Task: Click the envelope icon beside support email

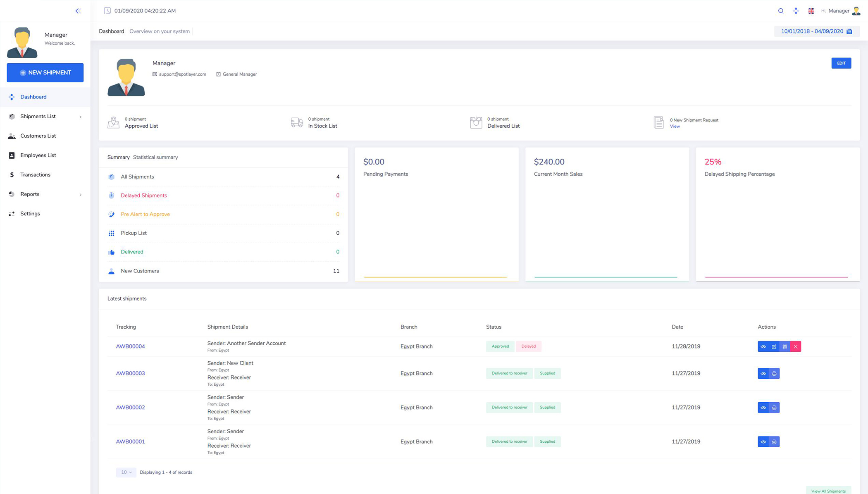Action: coord(155,74)
